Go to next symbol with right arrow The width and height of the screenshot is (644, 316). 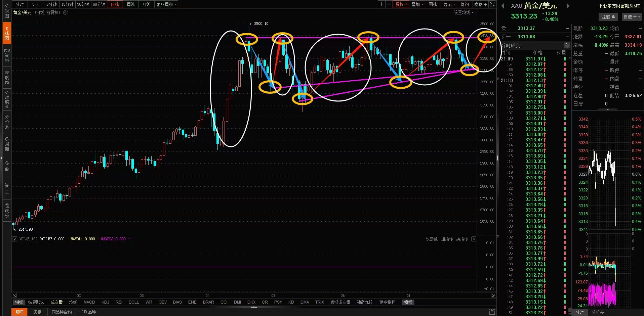click(568, 6)
